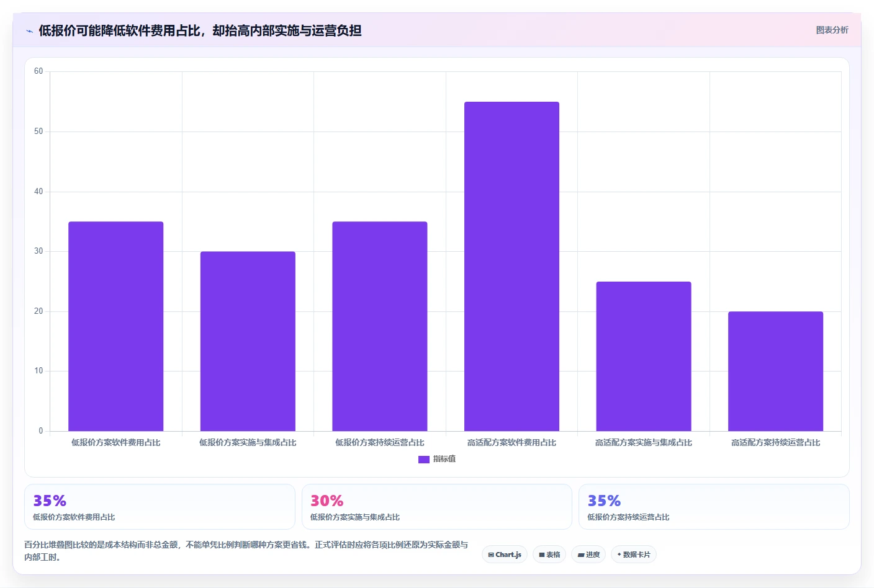
Task: Click the chart icon beside the title
Action: (29, 31)
